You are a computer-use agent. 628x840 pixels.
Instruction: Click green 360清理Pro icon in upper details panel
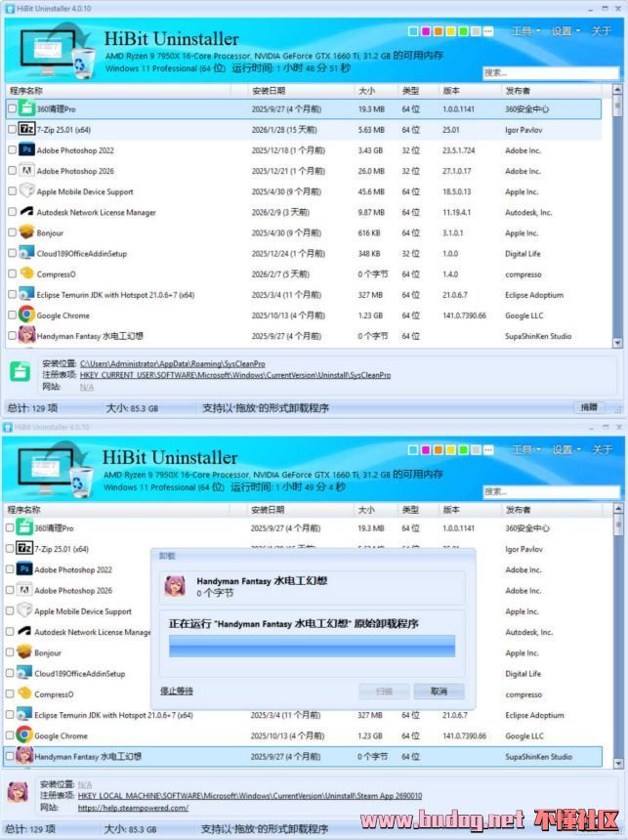pyautogui.click(x=20, y=372)
